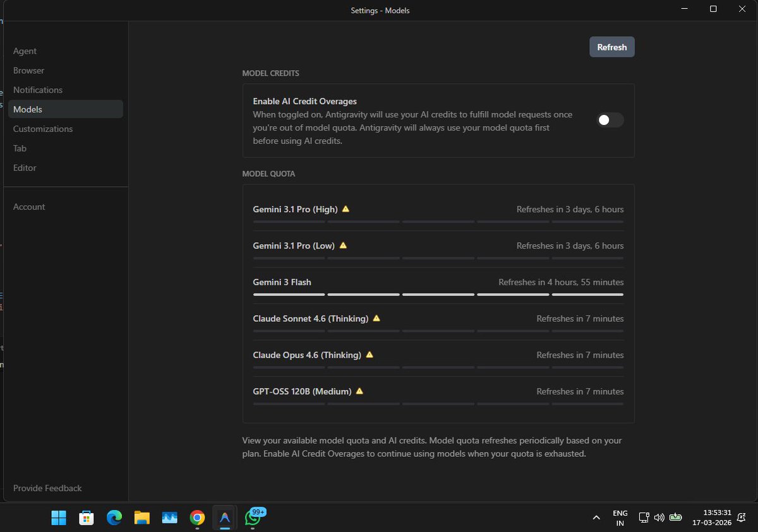Click the Provide Feedback link

(x=47, y=488)
